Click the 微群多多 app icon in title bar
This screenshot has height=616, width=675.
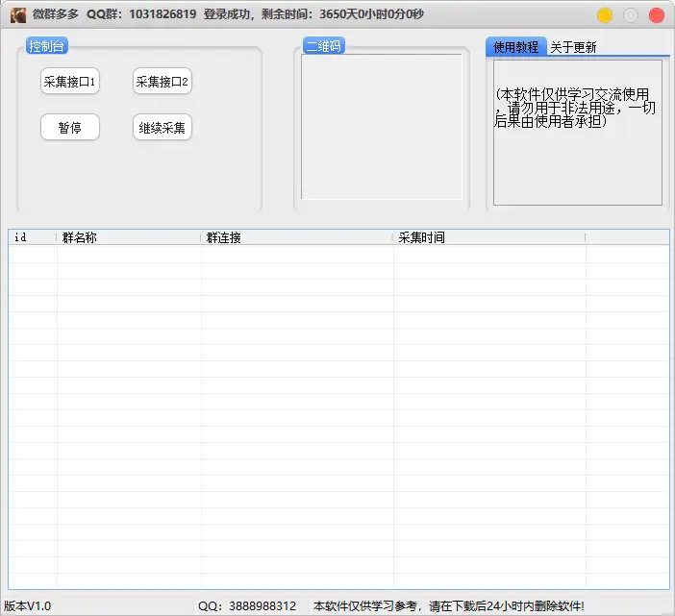point(17,14)
